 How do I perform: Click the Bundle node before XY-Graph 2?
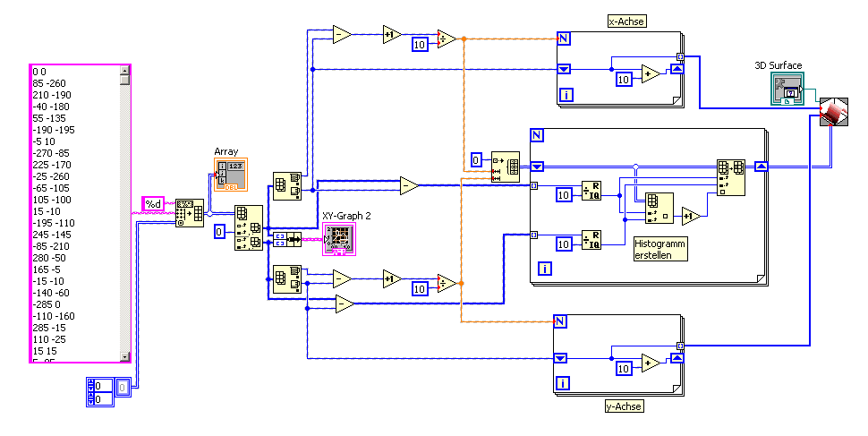[287, 239]
